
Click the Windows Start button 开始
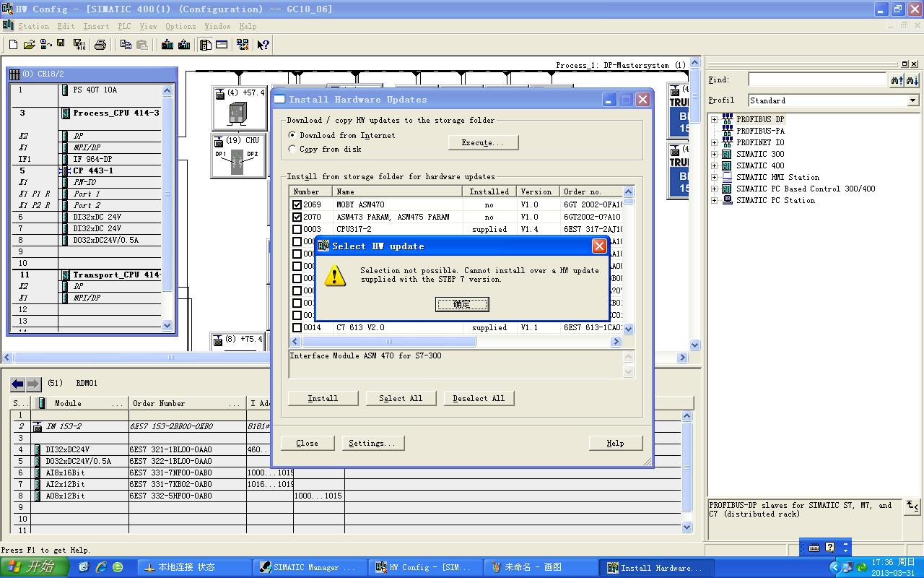coord(35,566)
